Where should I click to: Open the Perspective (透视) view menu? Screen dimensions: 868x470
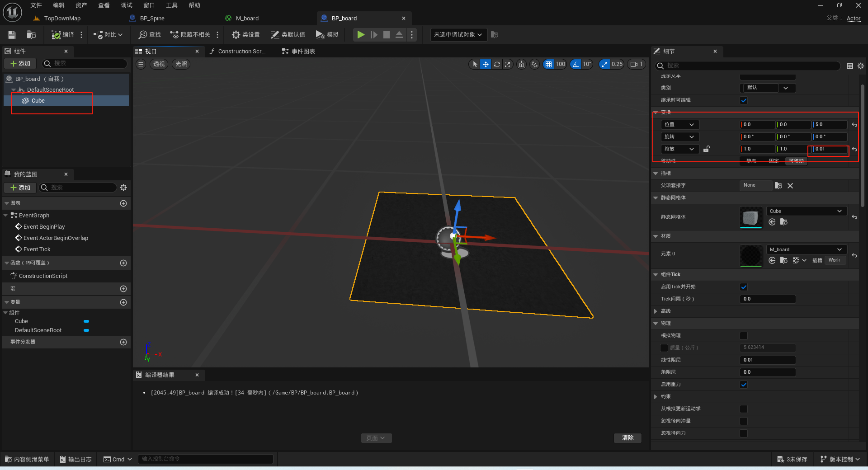tap(159, 64)
